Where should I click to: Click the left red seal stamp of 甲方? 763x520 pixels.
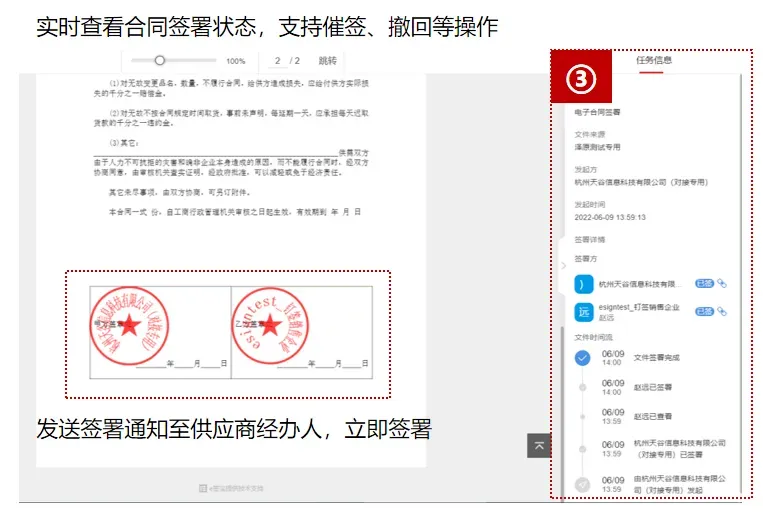(129, 326)
